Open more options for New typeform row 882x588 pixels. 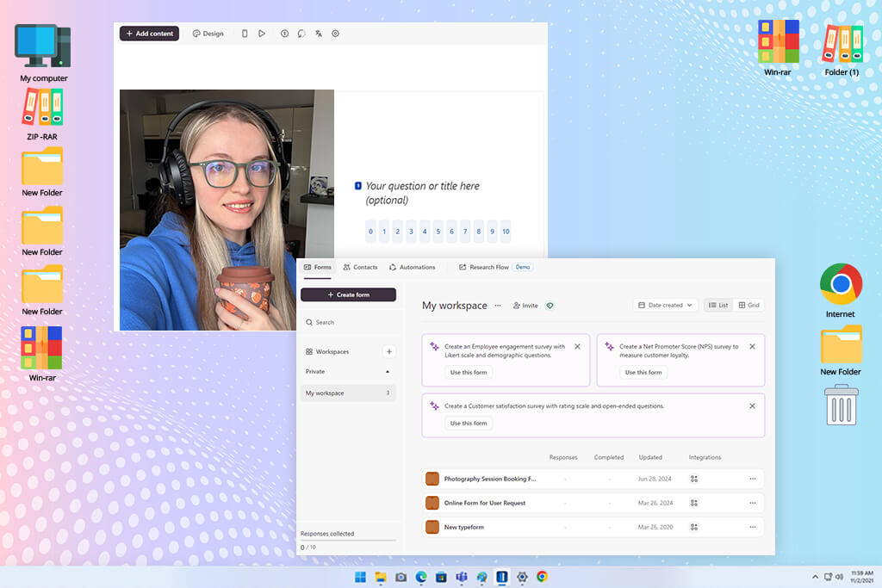point(753,527)
